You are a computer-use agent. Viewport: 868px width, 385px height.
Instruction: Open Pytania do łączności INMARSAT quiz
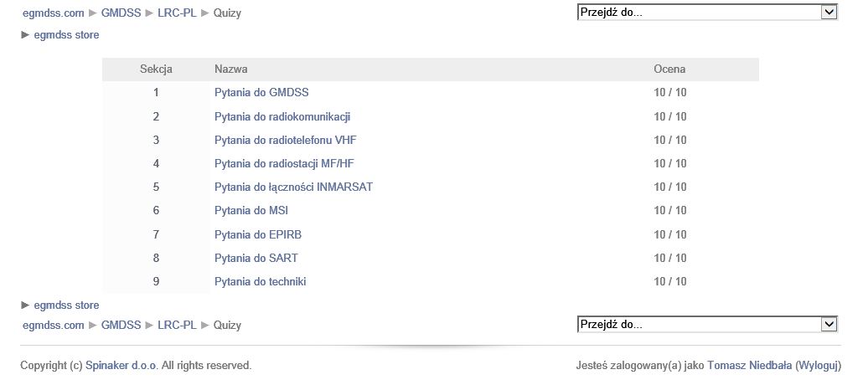293,187
